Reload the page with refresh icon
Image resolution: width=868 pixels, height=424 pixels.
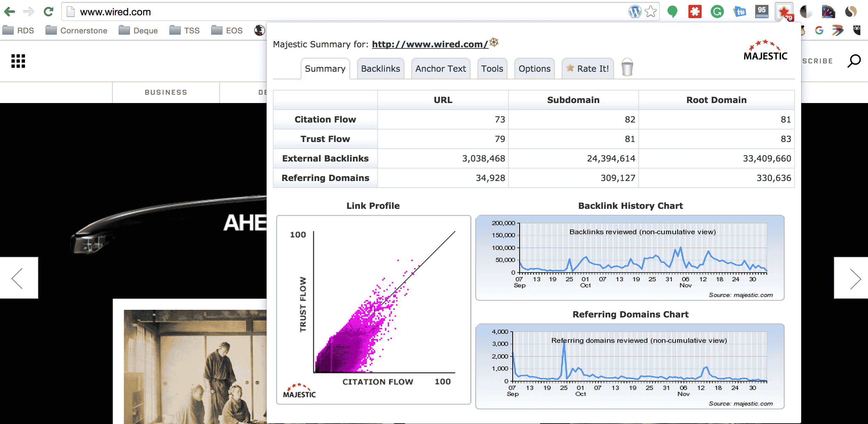coord(48,12)
